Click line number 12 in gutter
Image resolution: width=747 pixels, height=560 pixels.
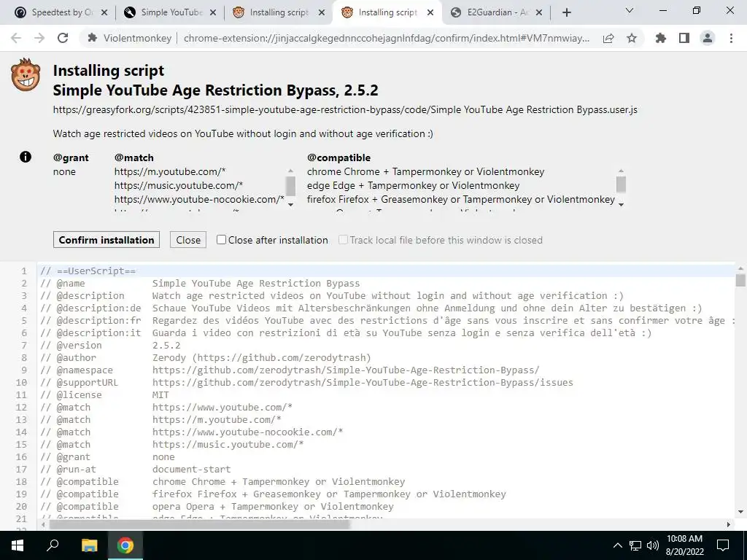[x=21, y=407]
